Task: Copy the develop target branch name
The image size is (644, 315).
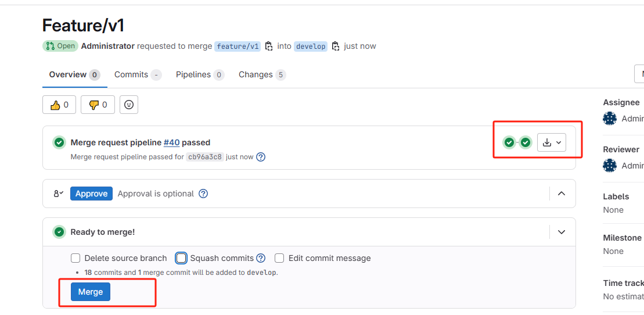Action: point(336,46)
